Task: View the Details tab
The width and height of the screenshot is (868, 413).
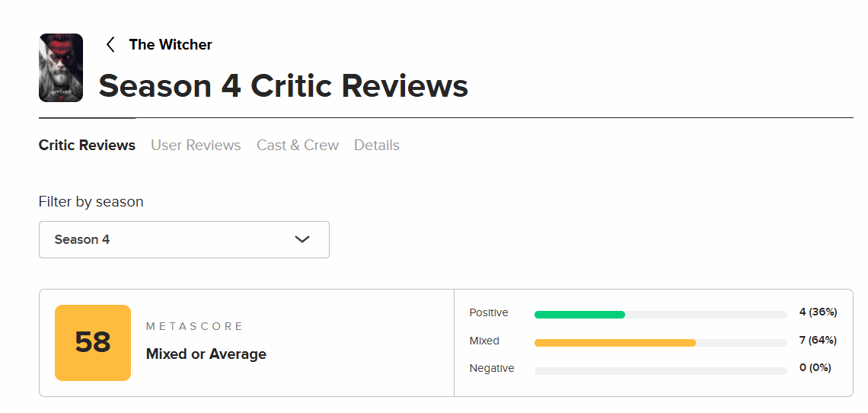Action: coord(377,145)
